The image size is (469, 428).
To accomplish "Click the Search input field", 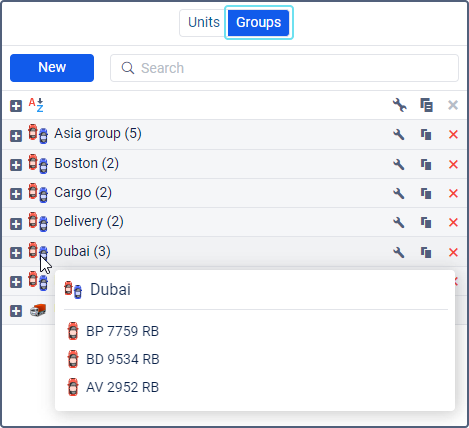I will (x=284, y=68).
